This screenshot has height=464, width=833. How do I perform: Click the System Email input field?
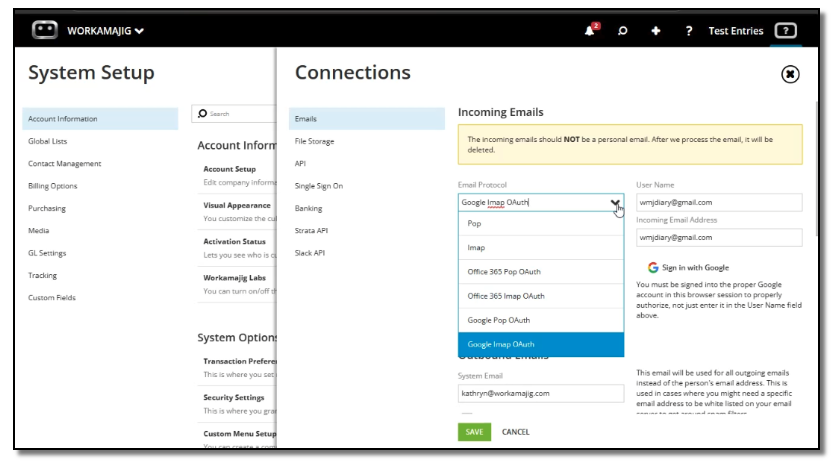coord(541,393)
